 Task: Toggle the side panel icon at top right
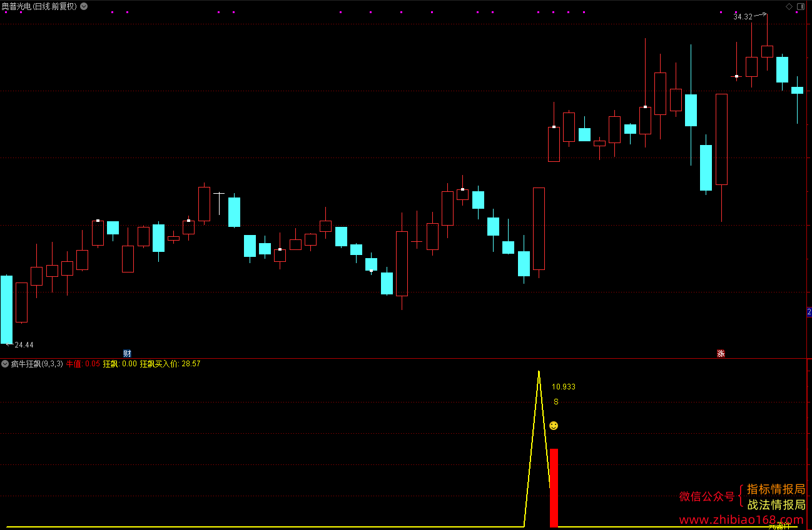click(801, 6)
